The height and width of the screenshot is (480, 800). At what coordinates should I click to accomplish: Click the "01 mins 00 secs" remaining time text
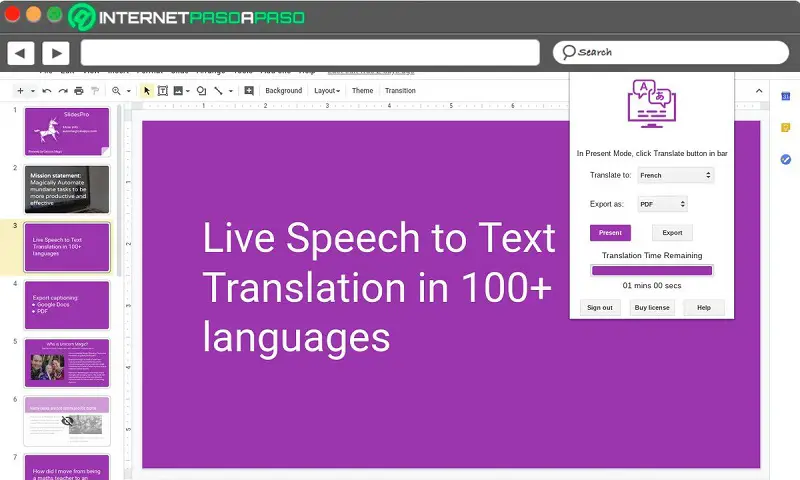pyautogui.click(x=652, y=286)
